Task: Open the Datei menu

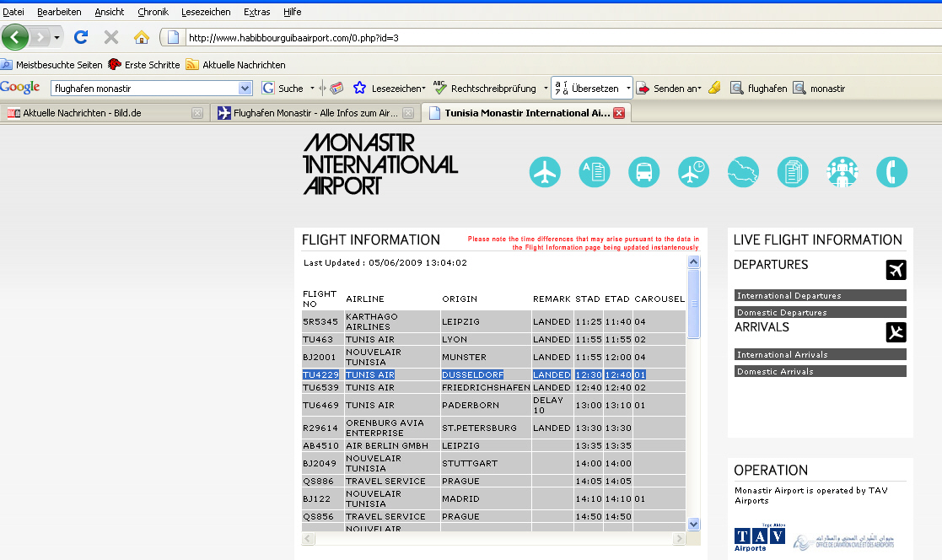Action: click(13, 12)
